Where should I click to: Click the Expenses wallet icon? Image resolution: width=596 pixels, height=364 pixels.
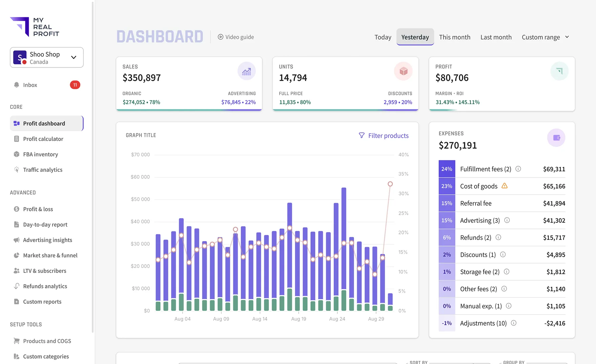(x=556, y=138)
